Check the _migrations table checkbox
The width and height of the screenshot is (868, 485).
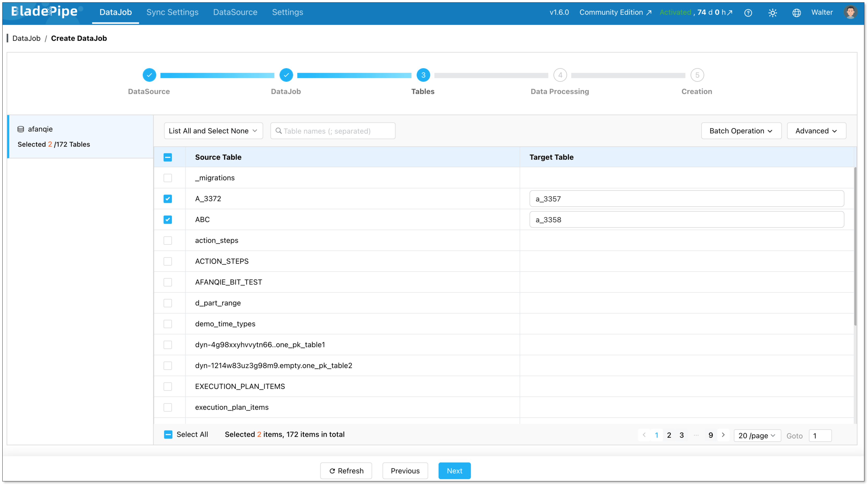[x=167, y=178]
